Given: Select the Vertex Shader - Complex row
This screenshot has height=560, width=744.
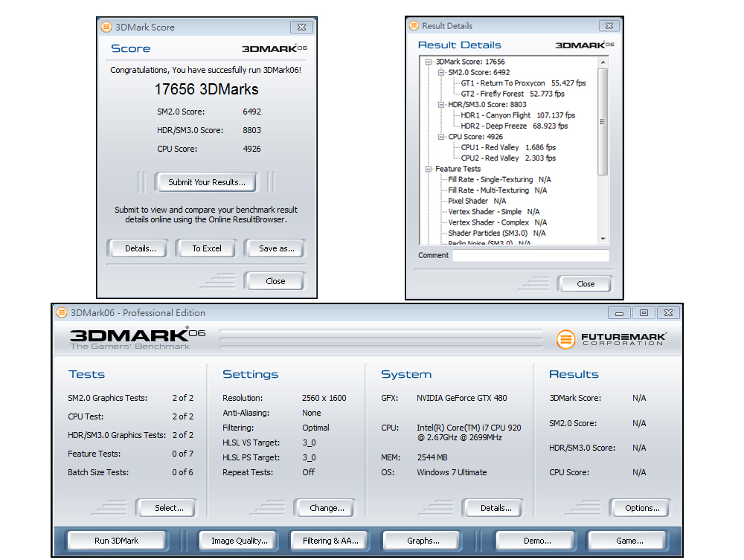Looking at the screenshot, I should [x=497, y=223].
